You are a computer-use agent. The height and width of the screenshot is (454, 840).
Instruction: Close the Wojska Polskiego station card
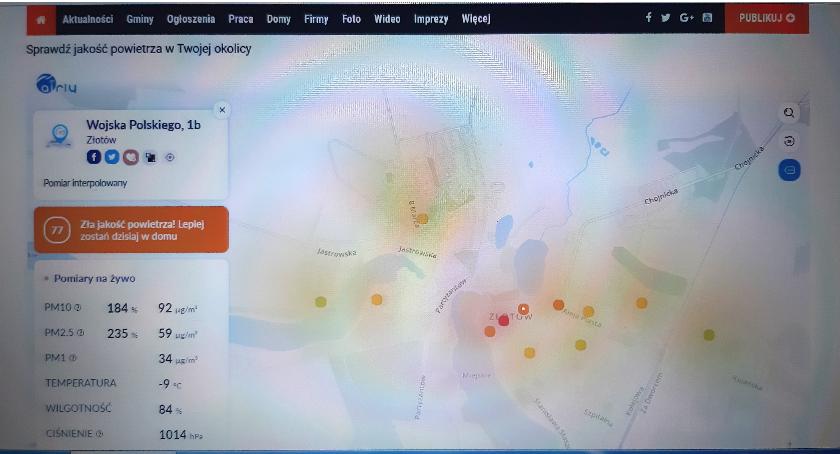222,110
